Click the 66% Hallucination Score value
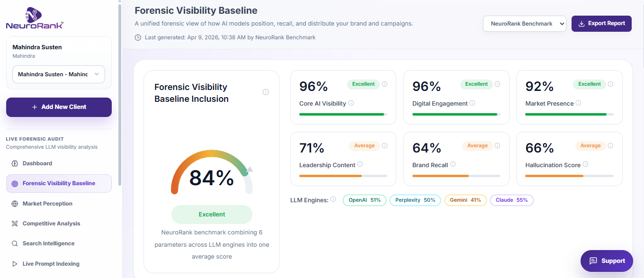This screenshot has width=644, height=278. coord(539,148)
